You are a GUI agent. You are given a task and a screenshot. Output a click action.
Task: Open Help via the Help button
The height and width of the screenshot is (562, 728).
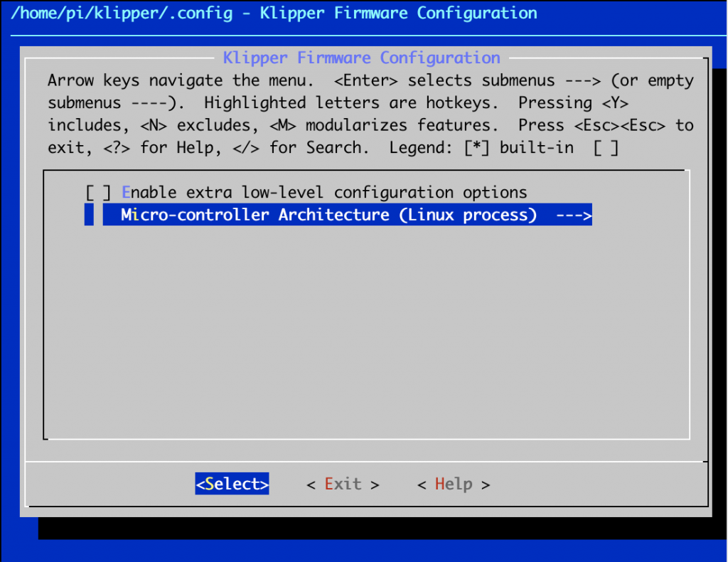[454, 484]
